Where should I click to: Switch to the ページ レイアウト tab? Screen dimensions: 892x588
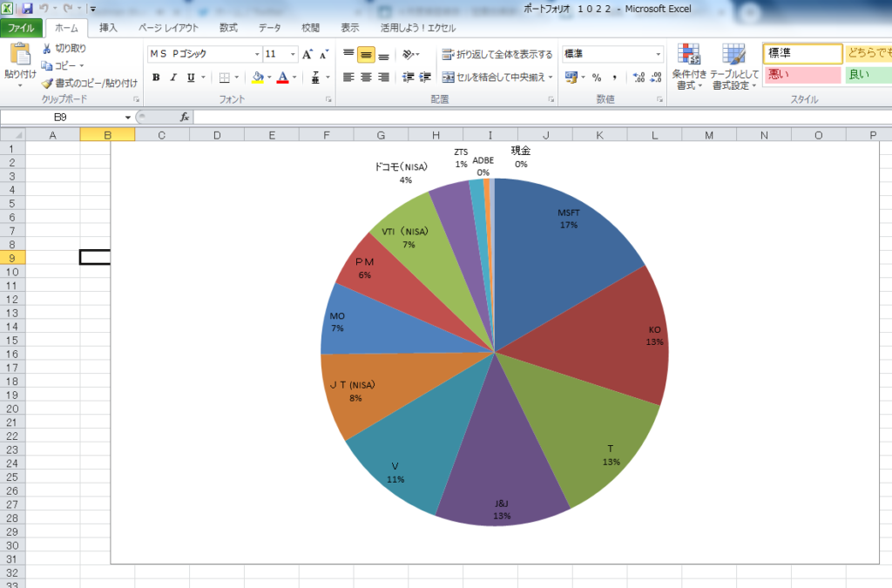pos(168,28)
